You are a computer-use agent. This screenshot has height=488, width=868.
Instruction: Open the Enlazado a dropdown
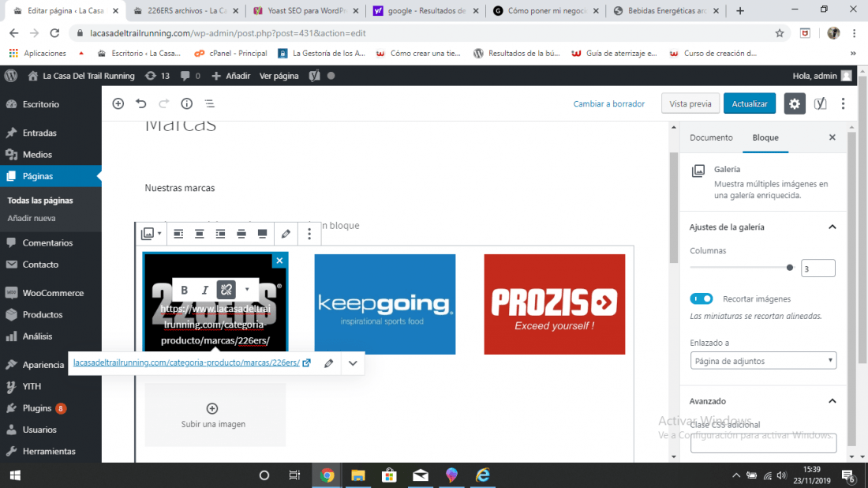[x=763, y=361]
